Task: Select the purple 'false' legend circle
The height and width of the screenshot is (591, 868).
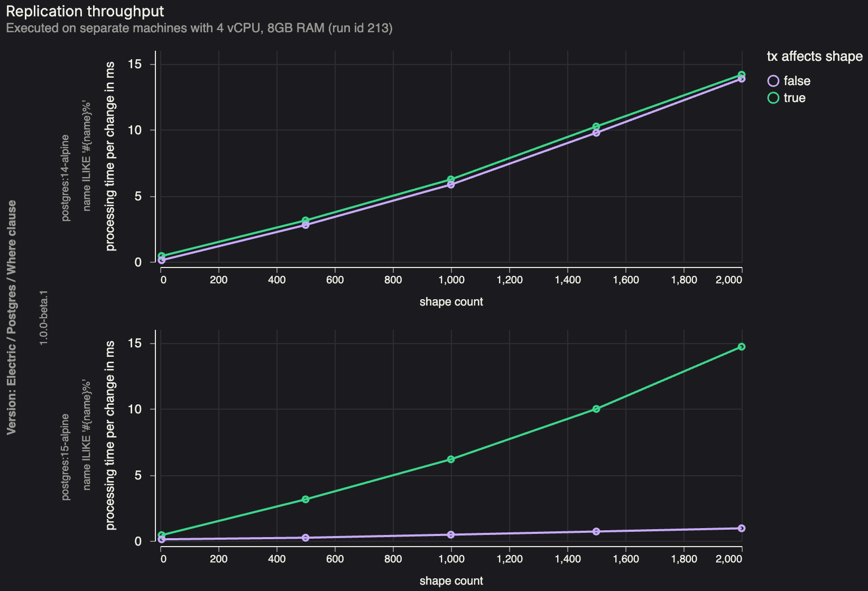Action: click(772, 81)
